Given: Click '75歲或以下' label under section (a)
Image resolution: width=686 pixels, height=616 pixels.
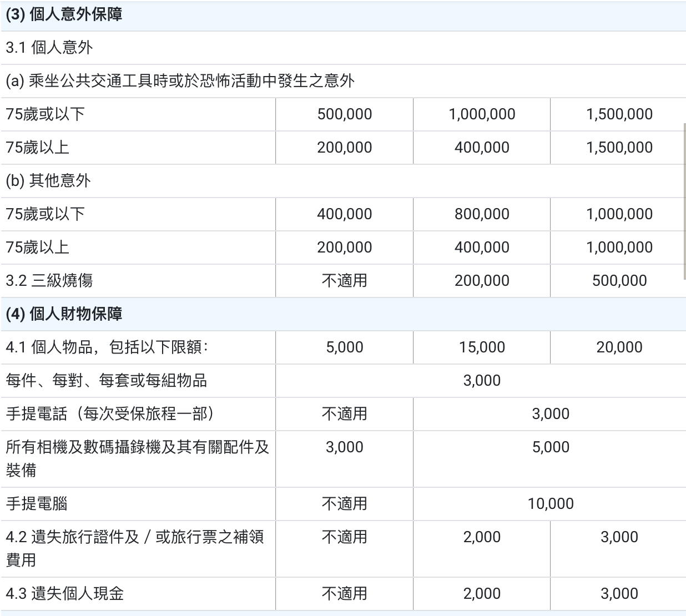Looking at the screenshot, I should point(46,114).
